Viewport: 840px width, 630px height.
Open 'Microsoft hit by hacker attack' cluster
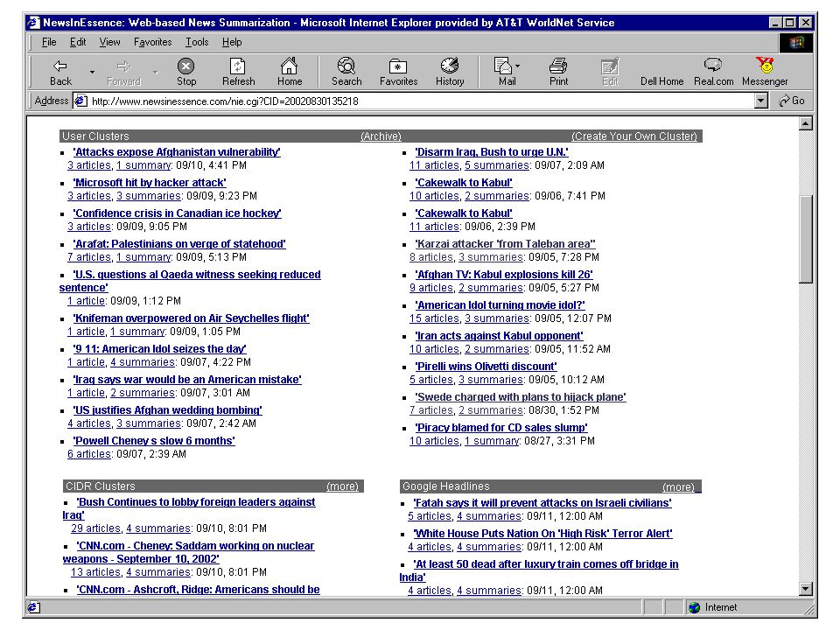[x=150, y=182]
